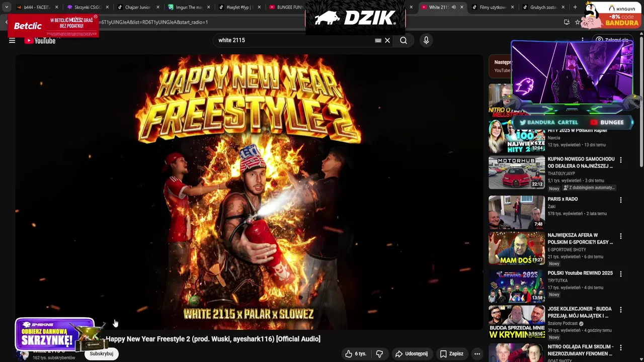This screenshot has width=644, height=362.
Task: Open the Szalony Podcast channel link
Action: [563, 323]
